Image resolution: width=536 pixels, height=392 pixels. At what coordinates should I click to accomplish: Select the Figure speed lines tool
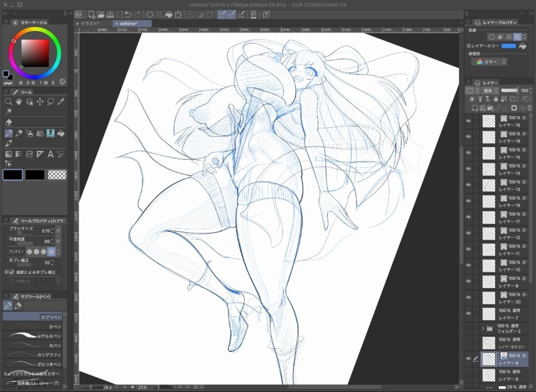pyautogui.click(x=19, y=154)
